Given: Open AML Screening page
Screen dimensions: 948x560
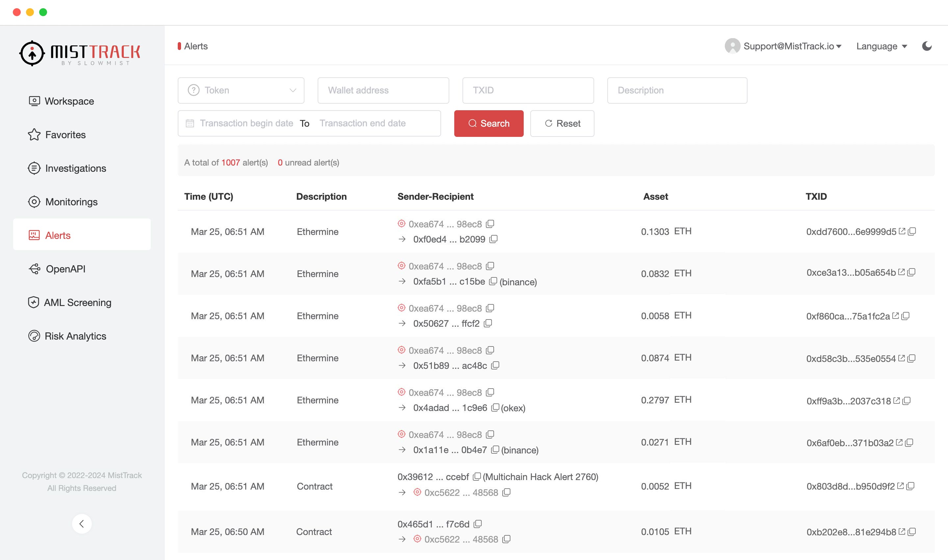Looking at the screenshot, I should 77,303.
